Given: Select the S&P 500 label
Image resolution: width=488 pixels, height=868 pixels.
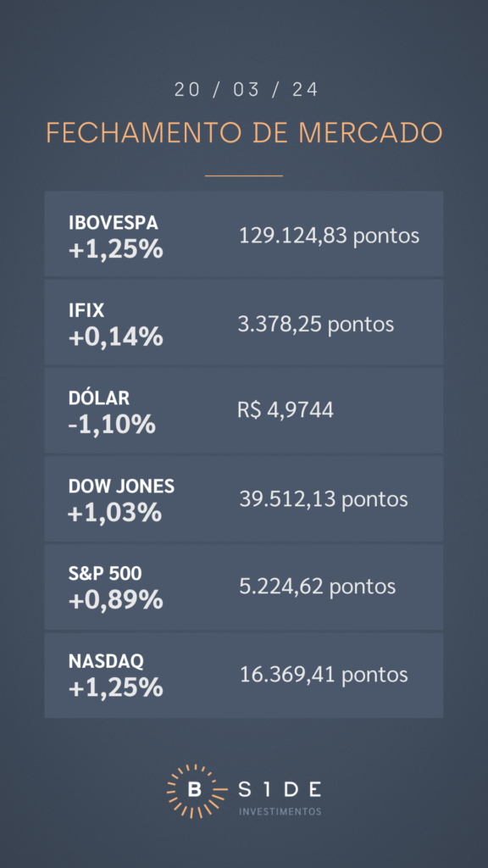Looking at the screenshot, I should (x=105, y=574).
